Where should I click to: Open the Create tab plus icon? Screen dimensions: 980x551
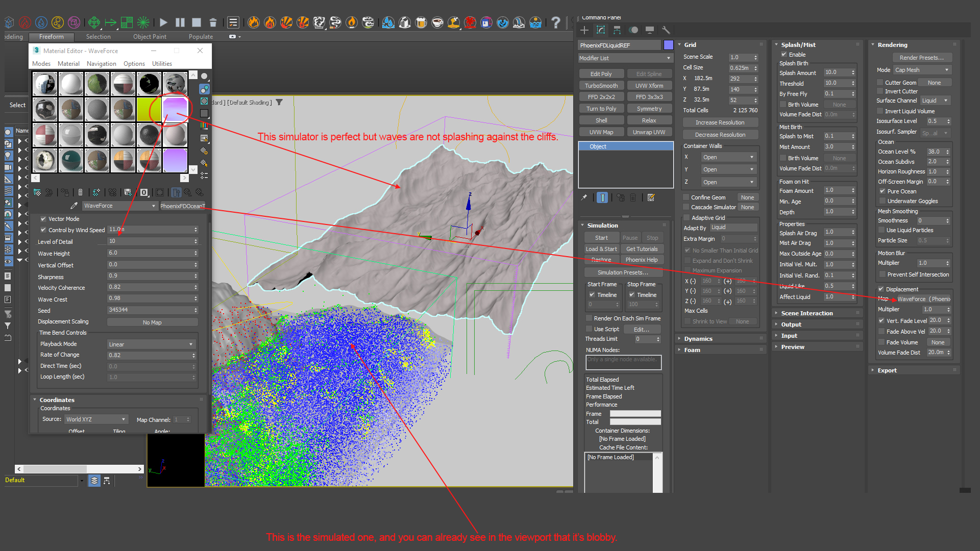584,30
